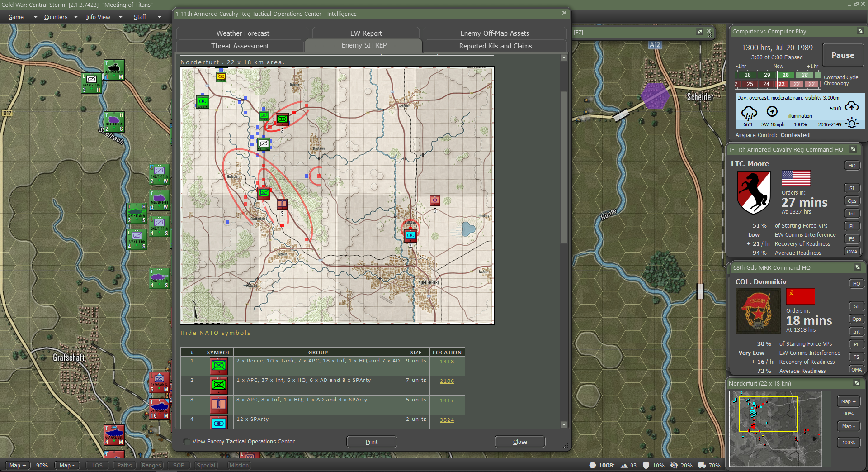Toggle SOP overlay in bottom bar
The width and height of the screenshot is (868, 472).
[179, 465]
